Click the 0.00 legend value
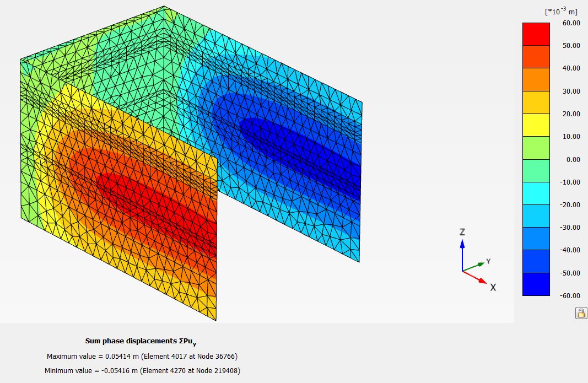Screen dimensions: 588x383 coord(573,159)
